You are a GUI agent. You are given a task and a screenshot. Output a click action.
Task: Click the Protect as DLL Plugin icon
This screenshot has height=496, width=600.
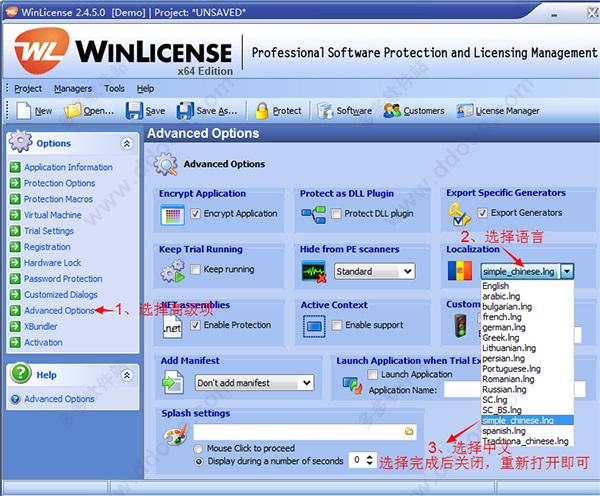click(x=313, y=214)
